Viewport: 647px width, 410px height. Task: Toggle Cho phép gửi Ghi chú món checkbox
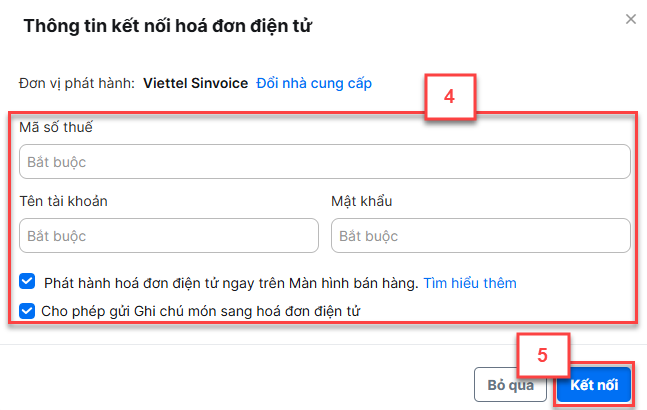click(x=27, y=311)
